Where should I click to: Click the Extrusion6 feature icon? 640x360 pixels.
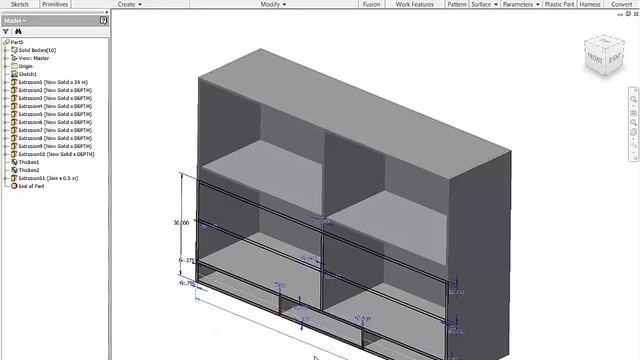coord(14,122)
